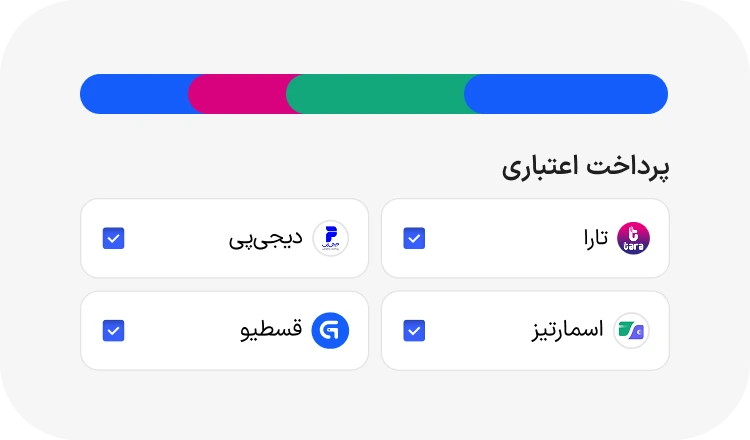Click the Digipay blue logo icon
This screenshot has width=750, height=440.
point(330,238)
